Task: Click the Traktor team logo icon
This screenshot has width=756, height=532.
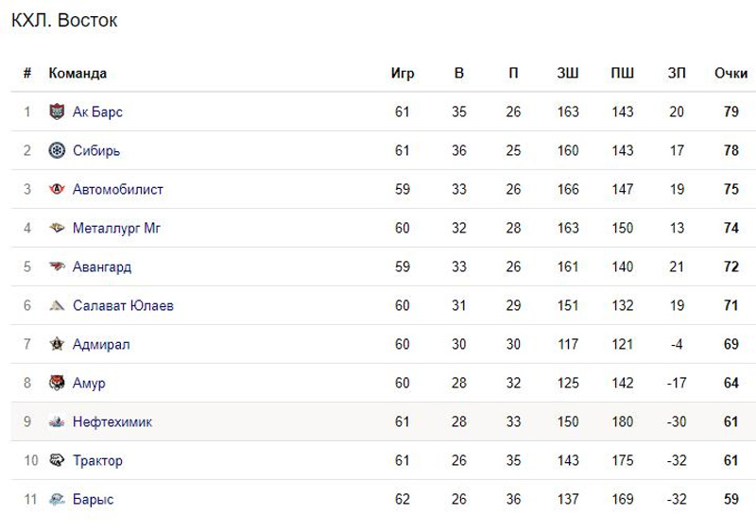Action: pos(57,461)
